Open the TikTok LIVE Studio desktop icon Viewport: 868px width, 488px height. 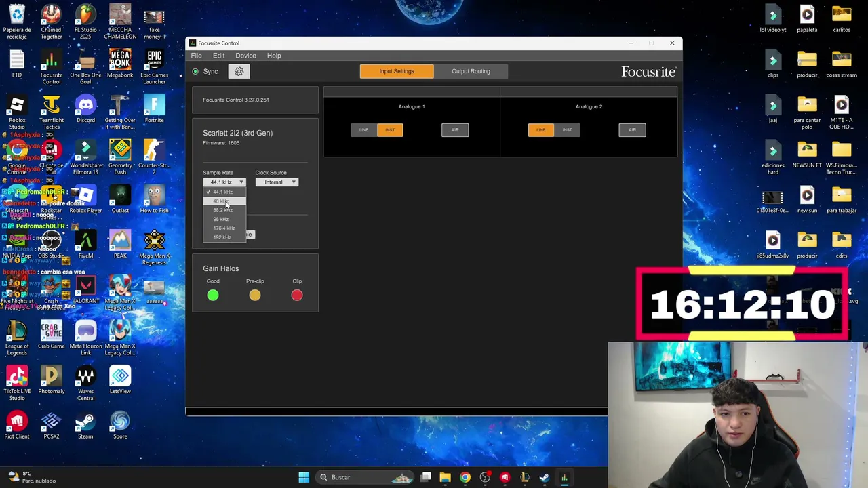click(x=17, y=384)
